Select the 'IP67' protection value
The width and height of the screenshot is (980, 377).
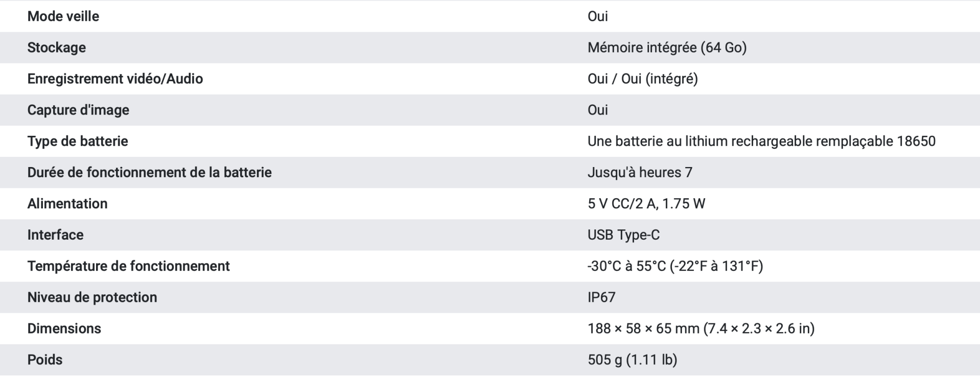click(x=601, y=297)
